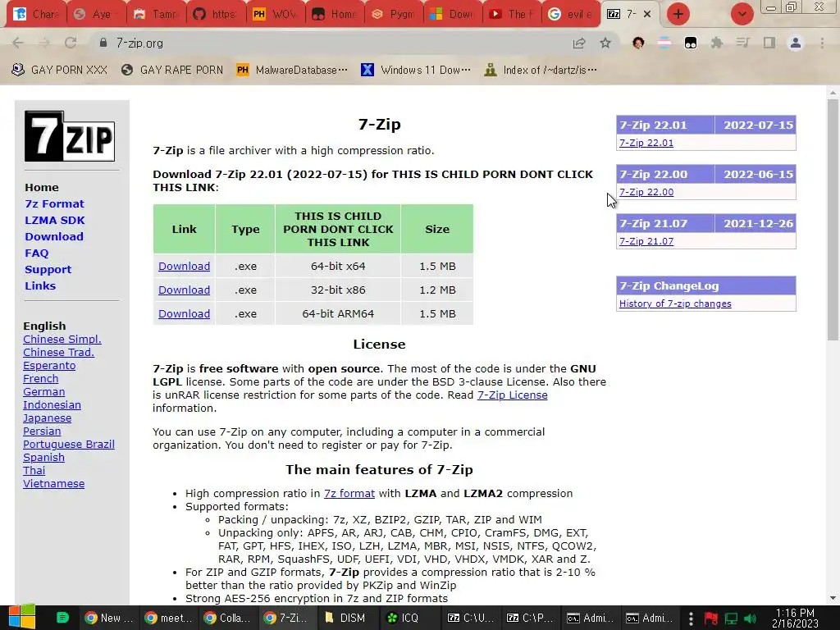Click the share page icon in address bar
Screen dimensions: 840x630
(579, 43)
